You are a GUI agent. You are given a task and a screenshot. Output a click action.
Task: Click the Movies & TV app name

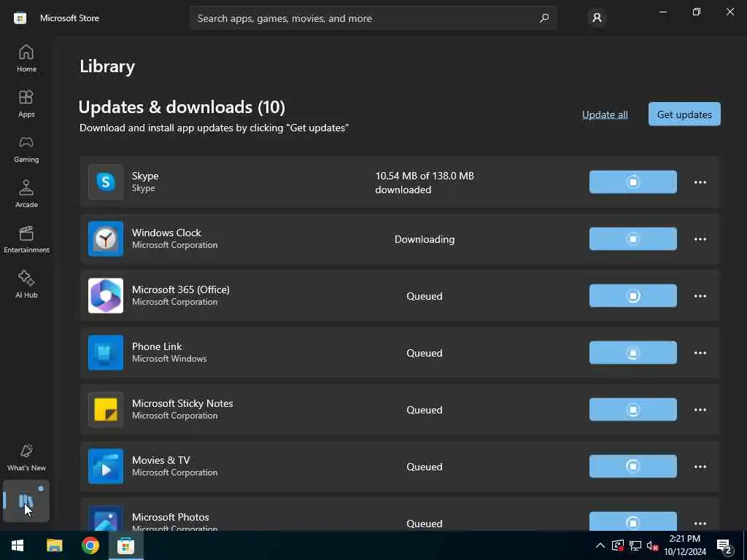[161, 460]
